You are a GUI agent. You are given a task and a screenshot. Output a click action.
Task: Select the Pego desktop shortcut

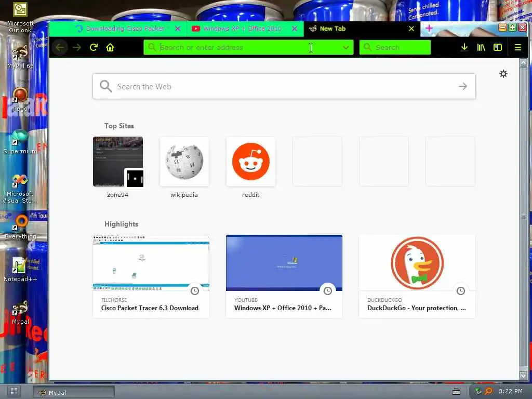[x=20, y=99]
